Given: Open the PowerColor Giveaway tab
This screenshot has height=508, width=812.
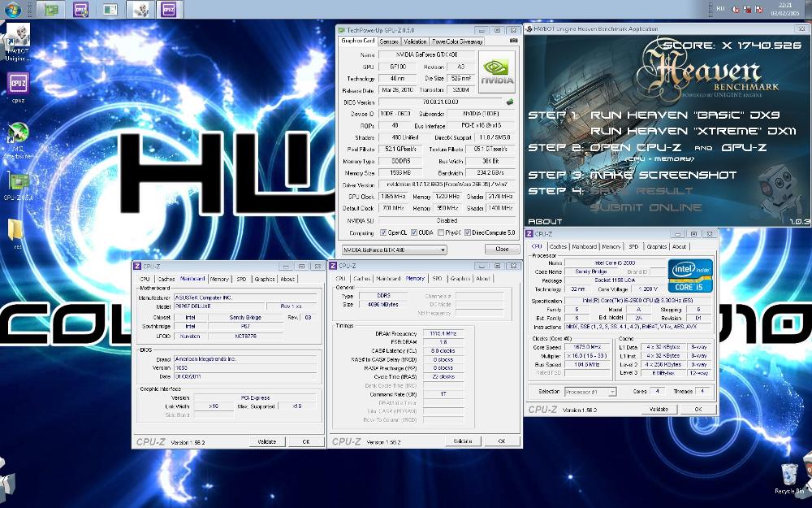Looking at the screenshot, I should click(457, 41).
